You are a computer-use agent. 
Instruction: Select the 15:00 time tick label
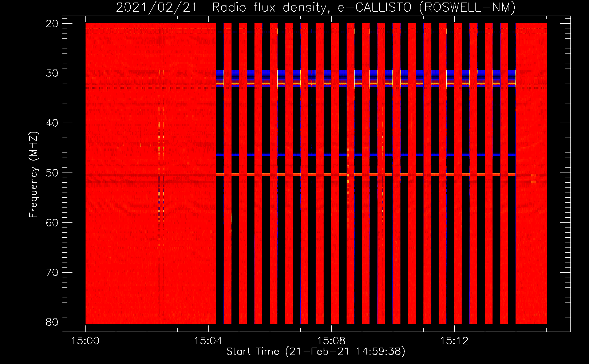85,341
